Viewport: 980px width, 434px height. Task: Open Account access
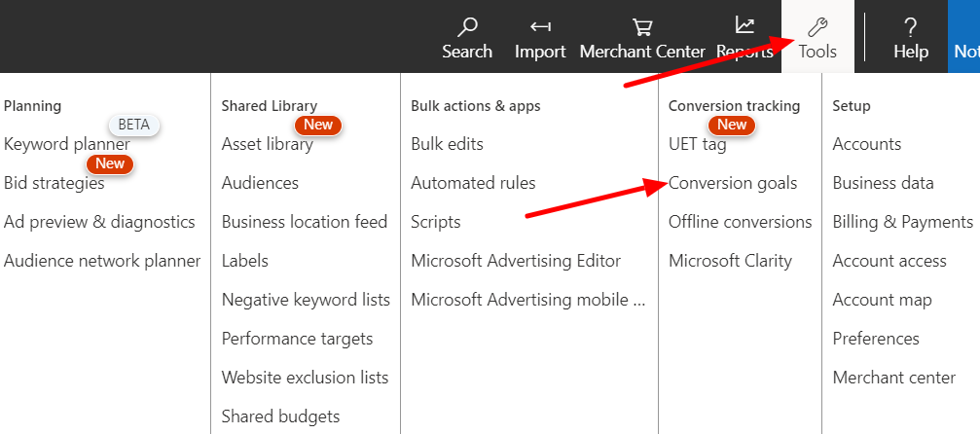tap(889, 261)
